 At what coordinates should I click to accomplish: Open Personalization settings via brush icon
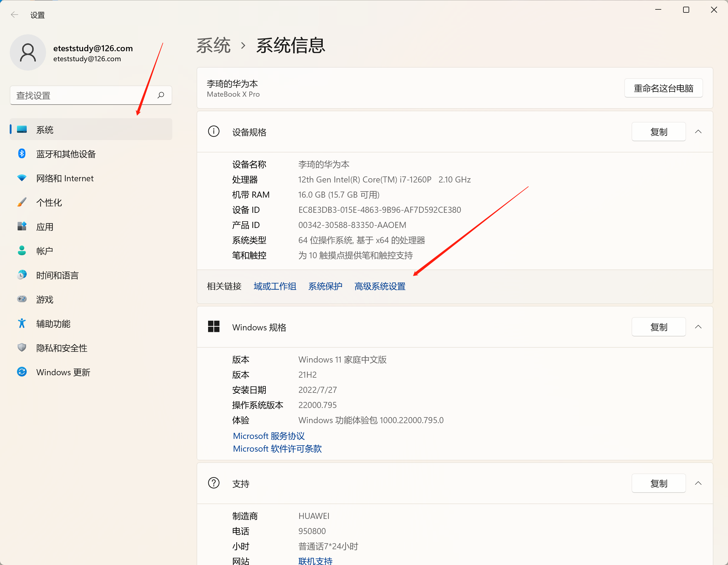point(22,202)
